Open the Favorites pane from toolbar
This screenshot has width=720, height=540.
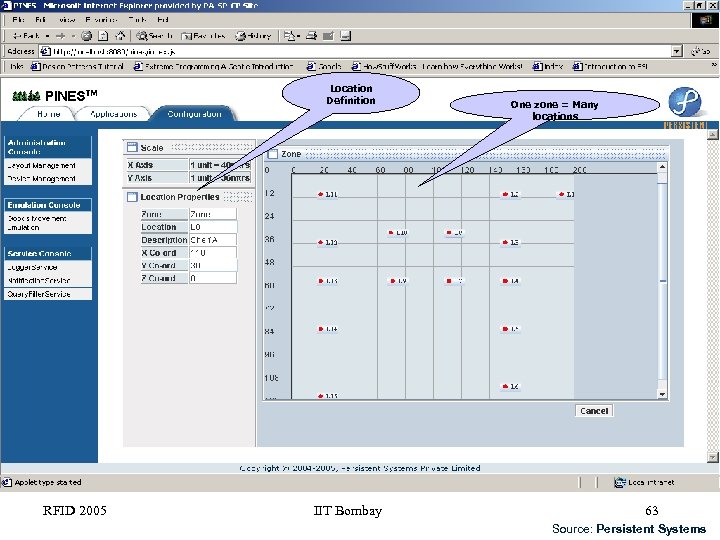[x=203, y=36]
